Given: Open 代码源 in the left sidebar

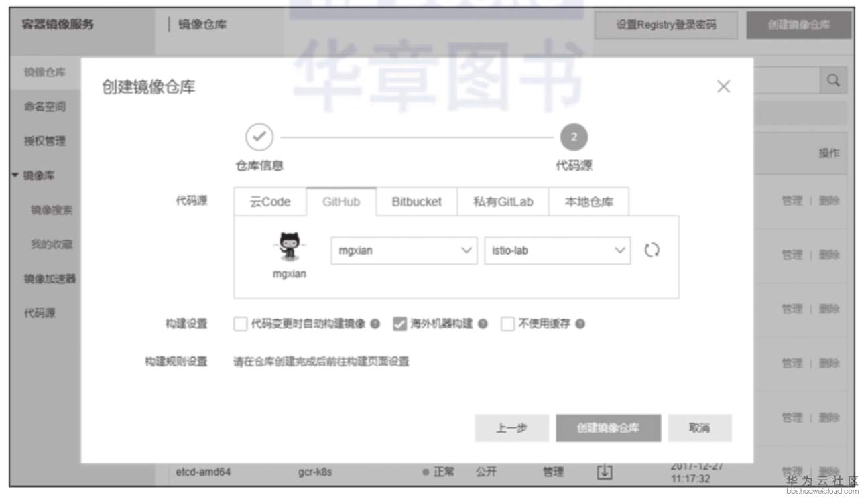Looking at the screenshot, I should (x=40, y=313).
